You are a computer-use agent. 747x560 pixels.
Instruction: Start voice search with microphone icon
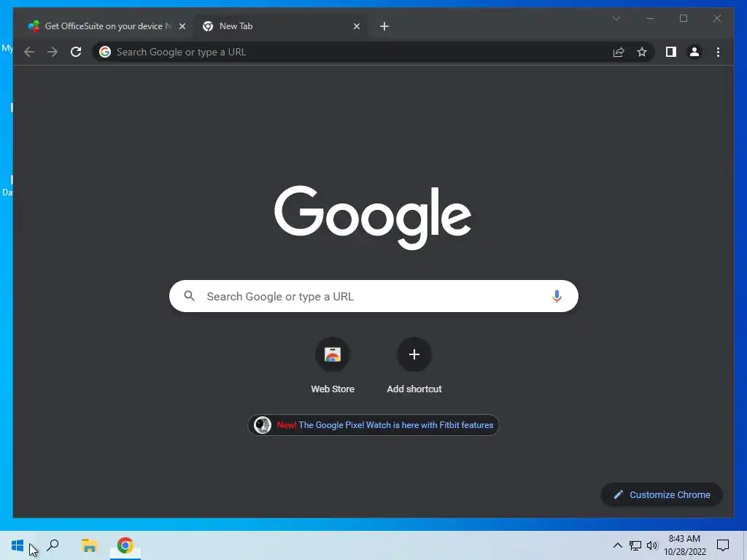coord(556,296)
